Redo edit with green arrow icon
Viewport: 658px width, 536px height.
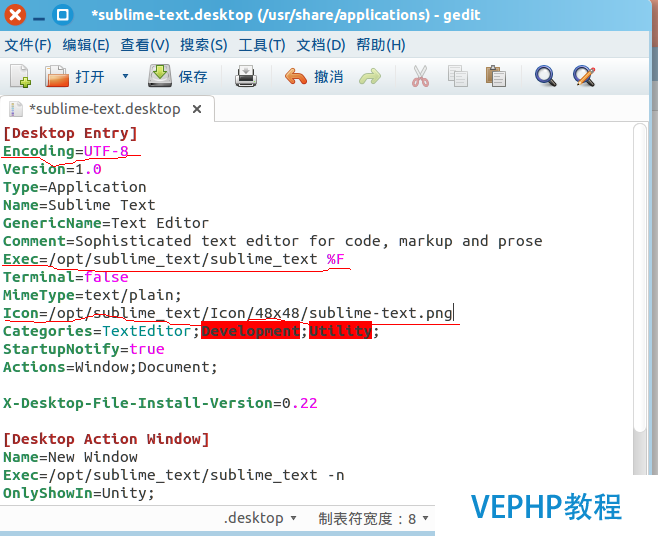pyautogui.click(x=370, y=77)
